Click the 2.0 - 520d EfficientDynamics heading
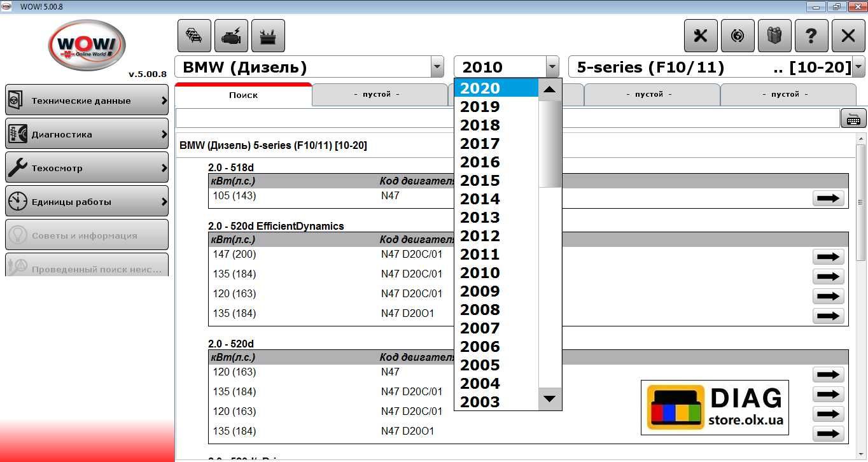Screen dimensions: 868x462 [x=276, y=226]
